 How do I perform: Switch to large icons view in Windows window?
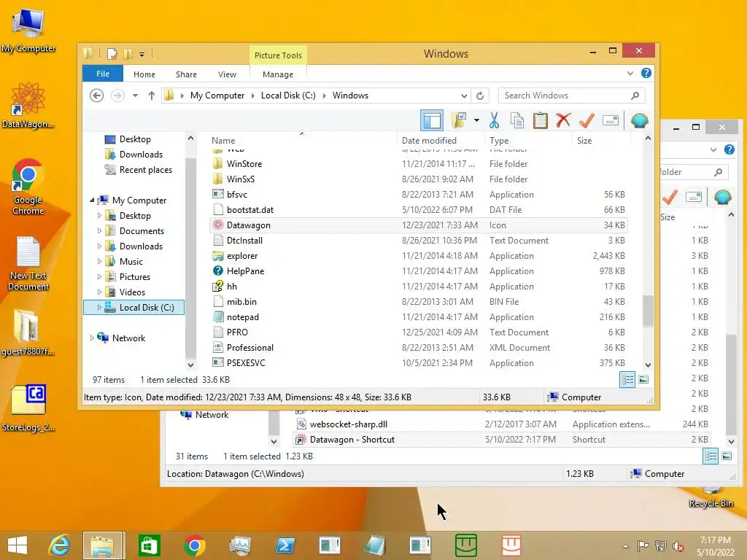coord(643,379)
